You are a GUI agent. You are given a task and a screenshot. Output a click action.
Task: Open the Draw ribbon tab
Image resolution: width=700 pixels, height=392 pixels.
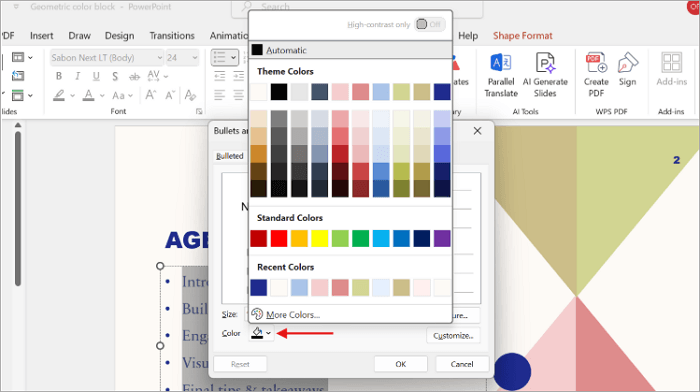click(79, 36)
